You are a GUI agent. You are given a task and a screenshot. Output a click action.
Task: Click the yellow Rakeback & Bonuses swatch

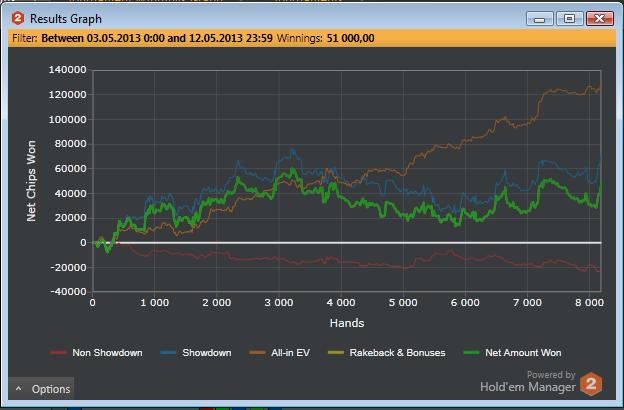(335, 352)
